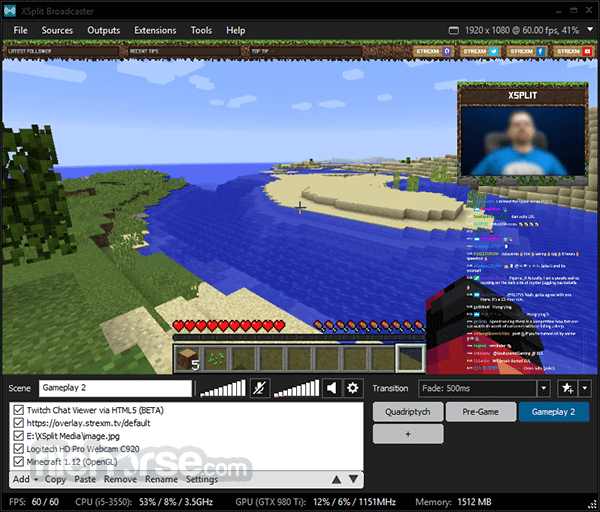Select the Gameplay 2 scene button
The width and height of the screenshot is (600, 512).
tap(553, 412)
